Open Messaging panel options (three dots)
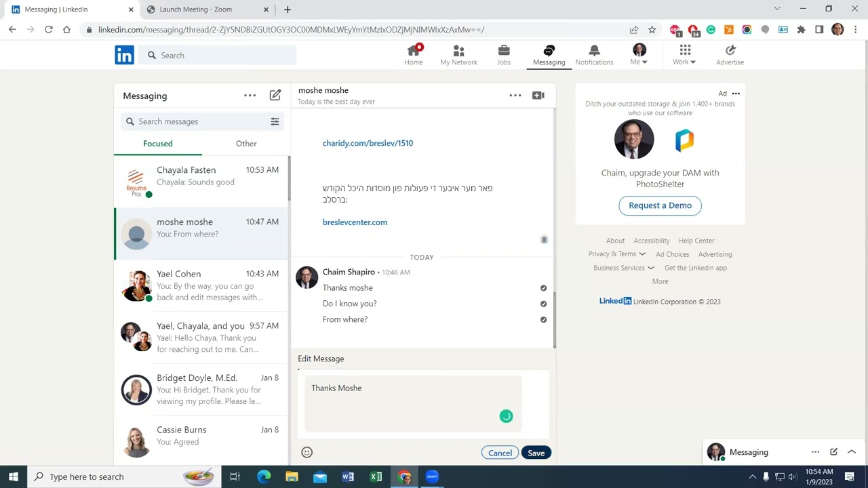Viewport: 868px width, 488px height. click(x=250, y=96)
